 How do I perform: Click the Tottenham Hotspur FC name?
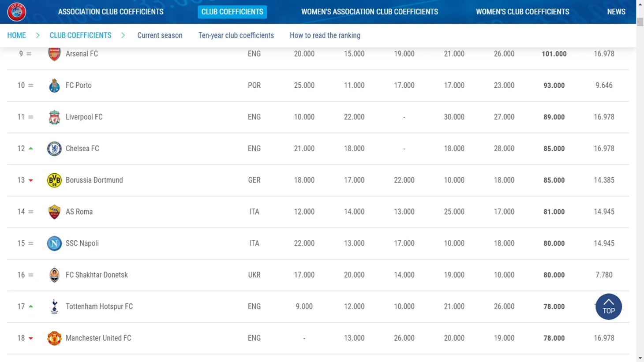point(99,306)
